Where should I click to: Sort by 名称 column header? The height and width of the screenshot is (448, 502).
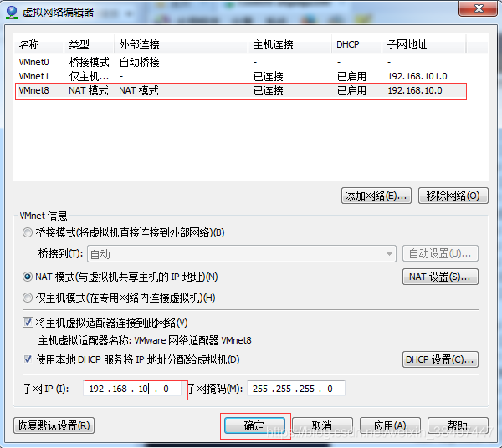[39, 44]
